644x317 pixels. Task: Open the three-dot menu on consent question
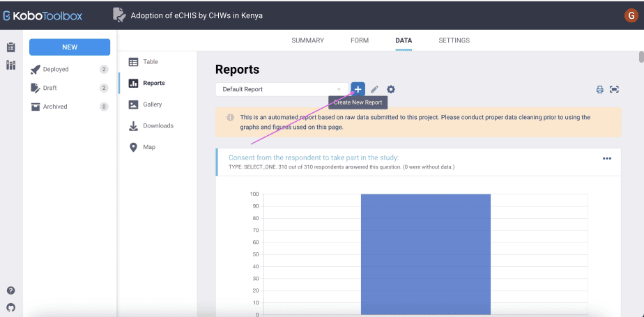pos(606,158)
